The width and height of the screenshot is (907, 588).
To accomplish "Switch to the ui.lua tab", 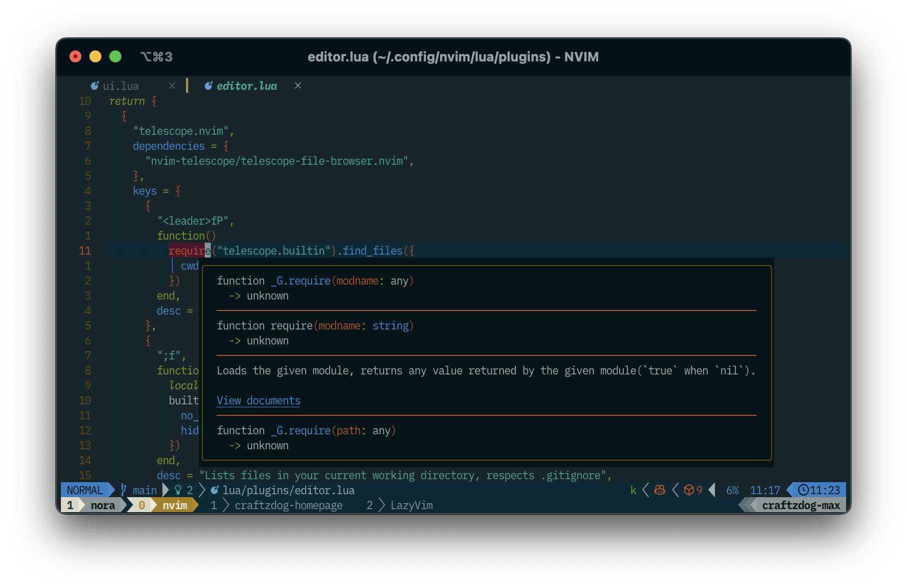I will pos(120,85).
